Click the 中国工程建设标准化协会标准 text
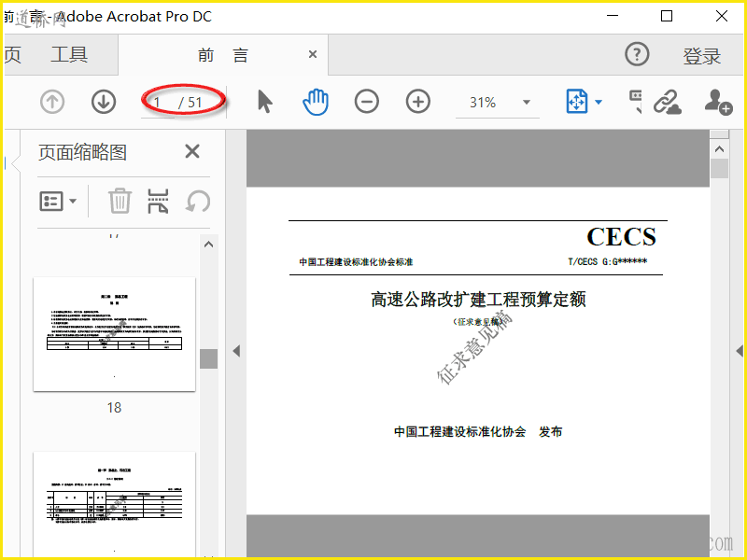The height and width of the screenshot is (560, 747). tap(356, 262)
